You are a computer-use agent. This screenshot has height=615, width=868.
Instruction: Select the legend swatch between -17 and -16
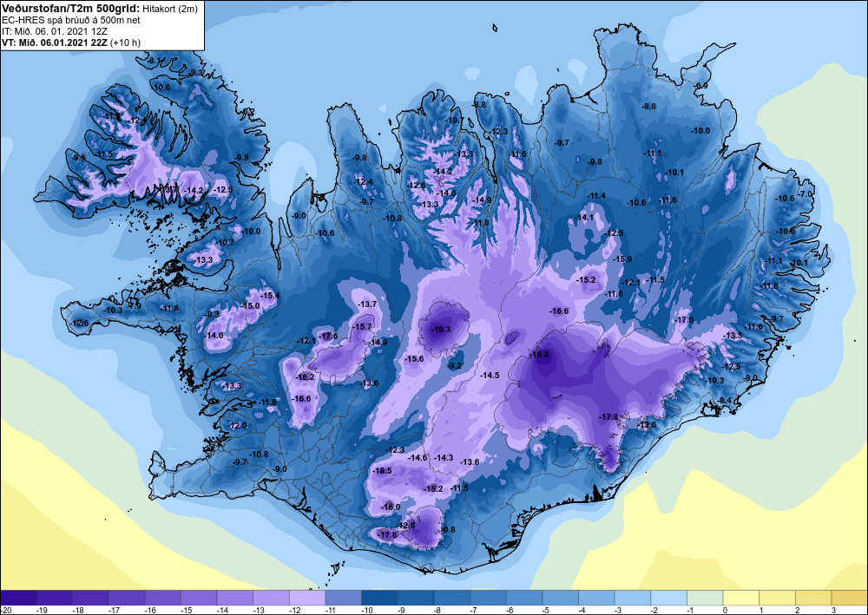[126, 598]
